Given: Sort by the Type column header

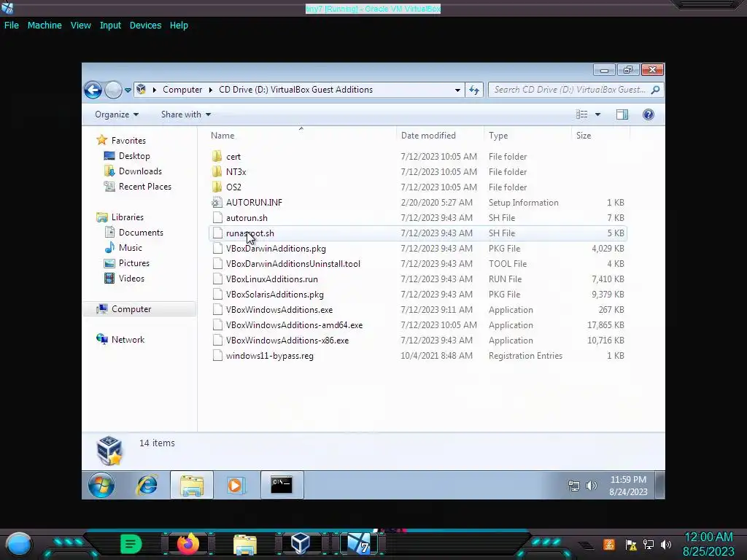Looking at the screenshot, I should pyautogui.click(x=498, y=136).
